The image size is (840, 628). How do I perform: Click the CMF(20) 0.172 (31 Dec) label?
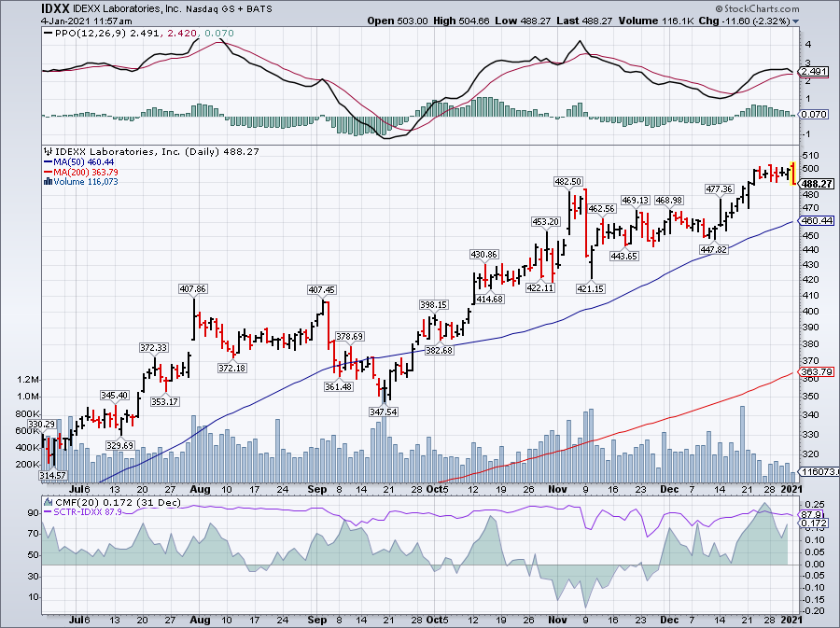click(119, 503)
